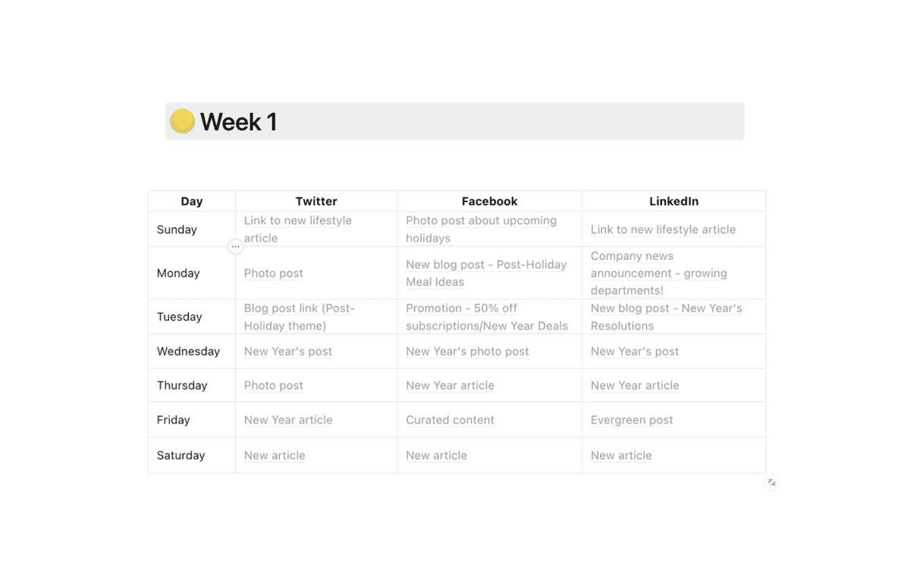Open the three-dot row handle menu
Viewport: 910px width, 588px height.
pyautogui.click(x=235, y=246)
